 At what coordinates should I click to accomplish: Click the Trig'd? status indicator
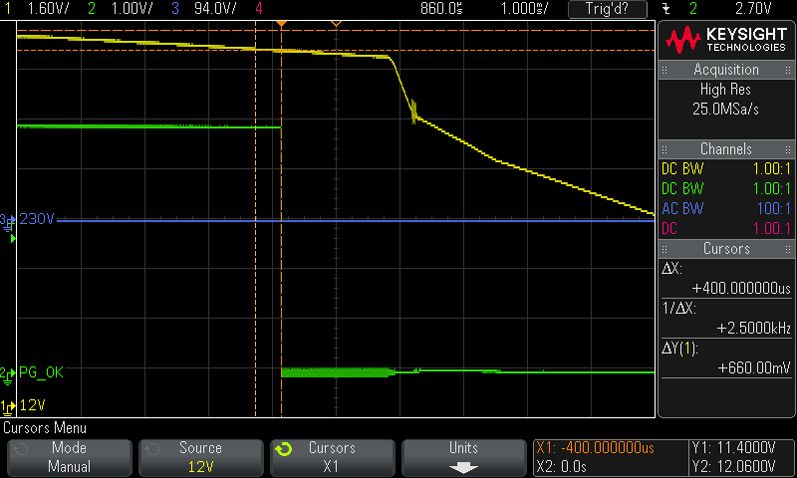pyautogui.click(x=607, y=9)
